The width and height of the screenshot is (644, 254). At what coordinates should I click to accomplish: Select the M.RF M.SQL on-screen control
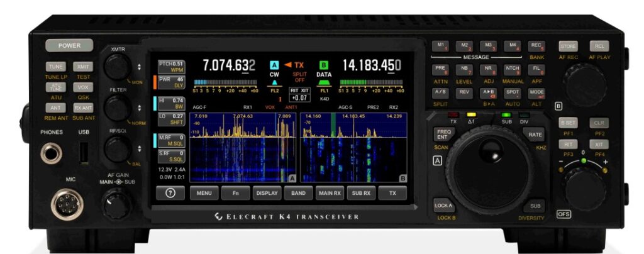172,140
